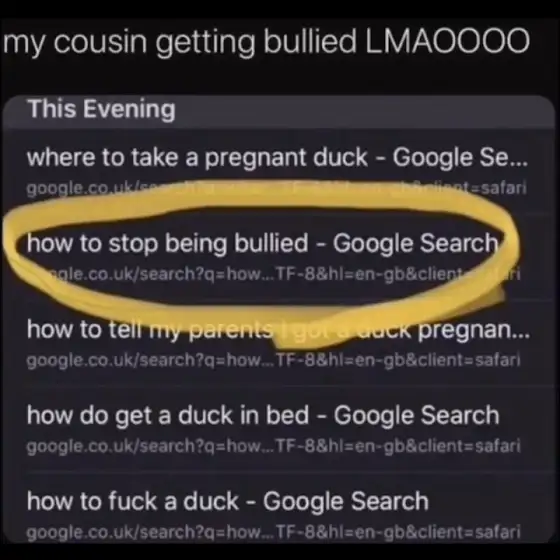Click the URL under the bottom history entry
Viewport: 560px width, 560px height.
[x=274, y=532]
